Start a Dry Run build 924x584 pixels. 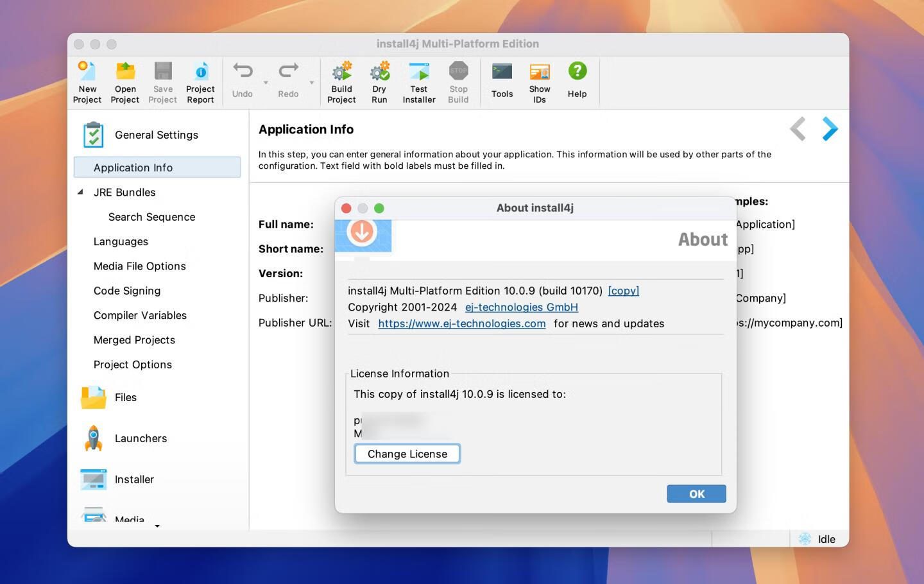pos(379,82)
